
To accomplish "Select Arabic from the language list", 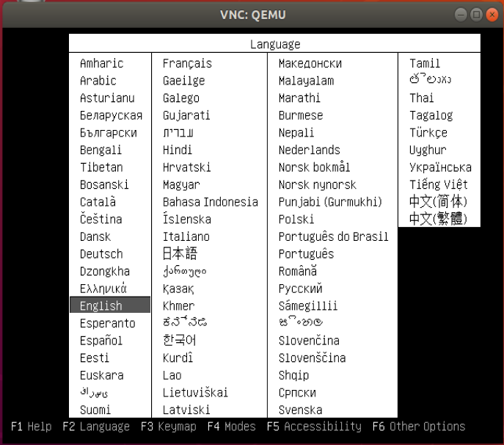I will pyautogui.click(x=98, y=81).
